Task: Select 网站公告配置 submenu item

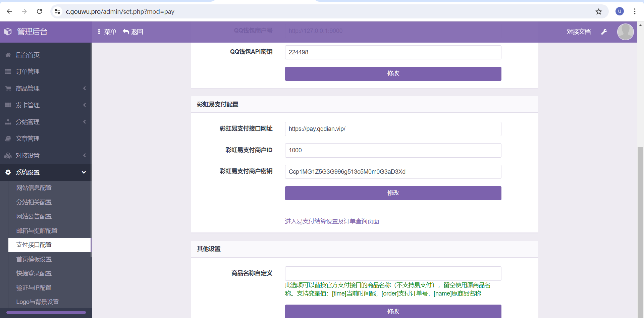Action: tap(34, 216)
